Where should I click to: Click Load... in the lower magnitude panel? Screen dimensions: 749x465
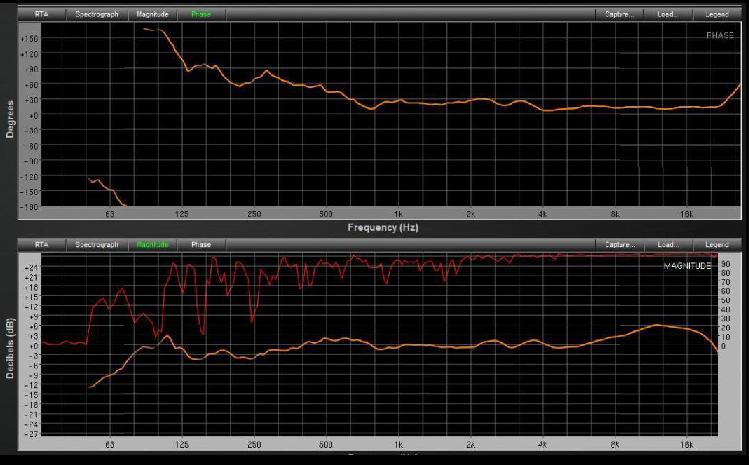[668, 244]
